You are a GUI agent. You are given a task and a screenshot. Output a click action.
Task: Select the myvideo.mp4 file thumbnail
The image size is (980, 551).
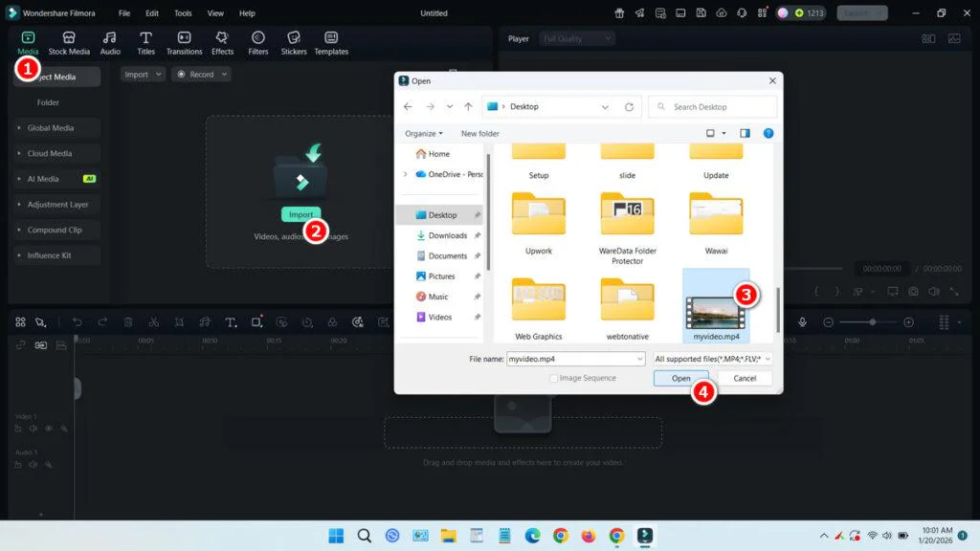716,306
